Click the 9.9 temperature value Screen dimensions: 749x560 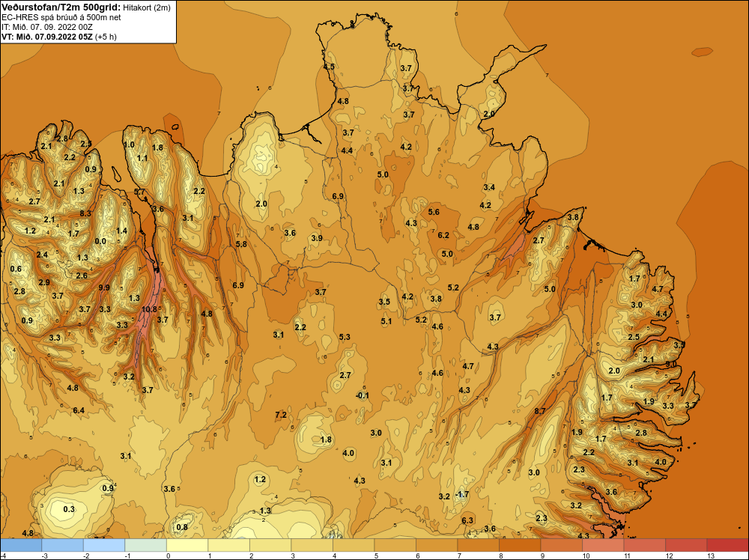[104, 287]
